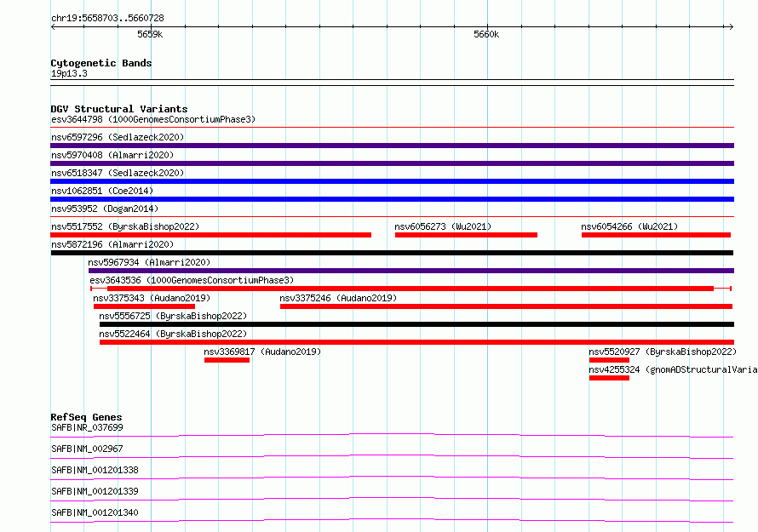Open the nsv6518347 (Sedlazeck2020) label
The image size is (758, 532).
(118, 173)
